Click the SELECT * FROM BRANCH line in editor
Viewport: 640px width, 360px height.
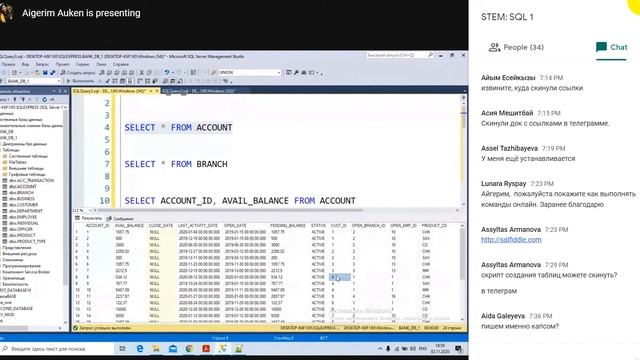(176, 164)
